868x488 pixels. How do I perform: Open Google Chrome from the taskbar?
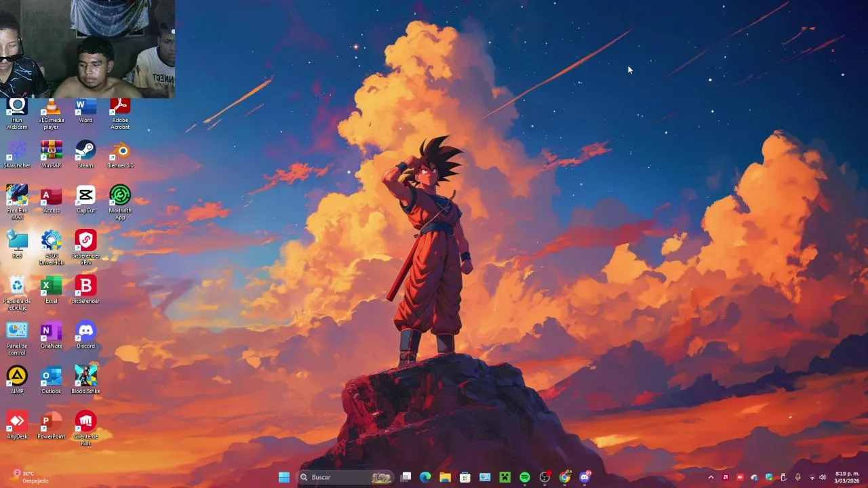(564, 477)
